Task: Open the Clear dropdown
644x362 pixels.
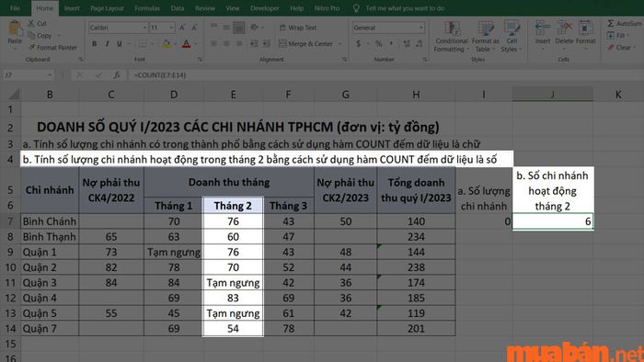Action: point(621,48)
